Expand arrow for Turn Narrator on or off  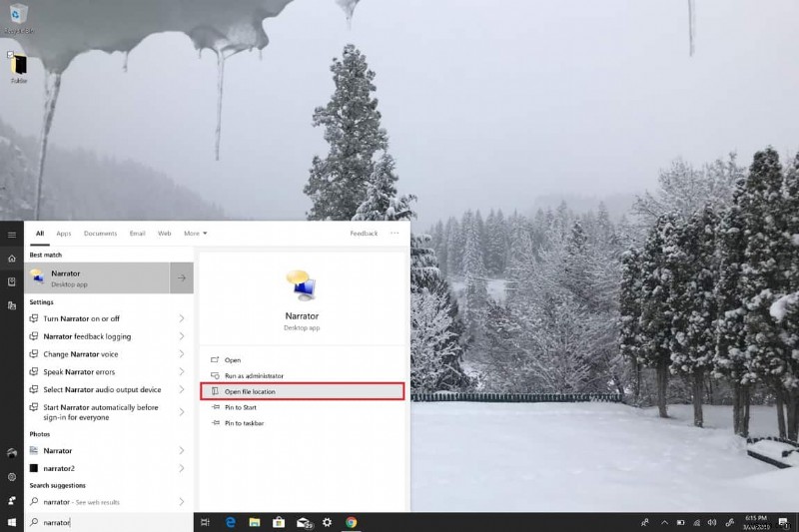click(182, 318)
